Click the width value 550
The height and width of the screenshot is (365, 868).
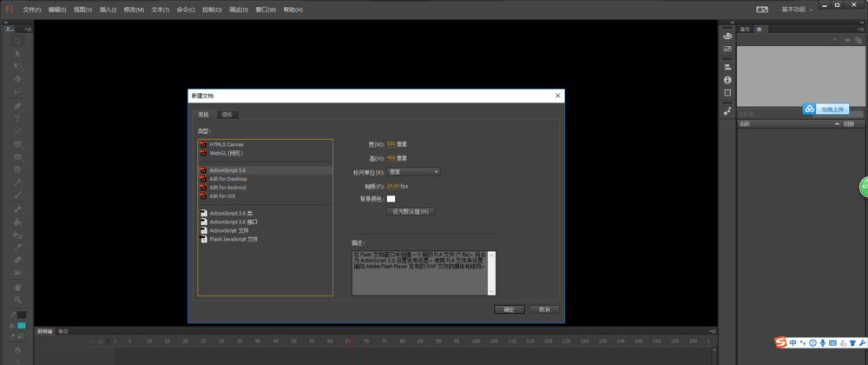point(391,144)
